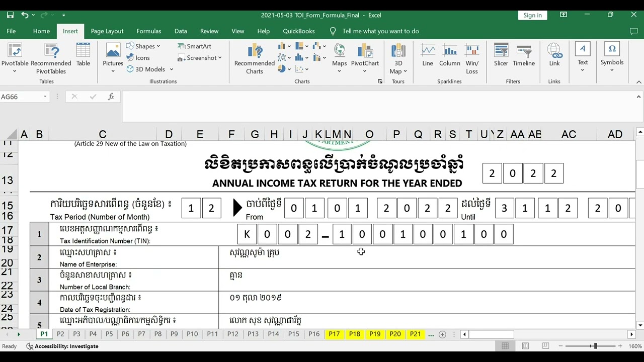Save the workbook via Quick Access icon
Screen dimensions: 644x362
click(10, 15)
